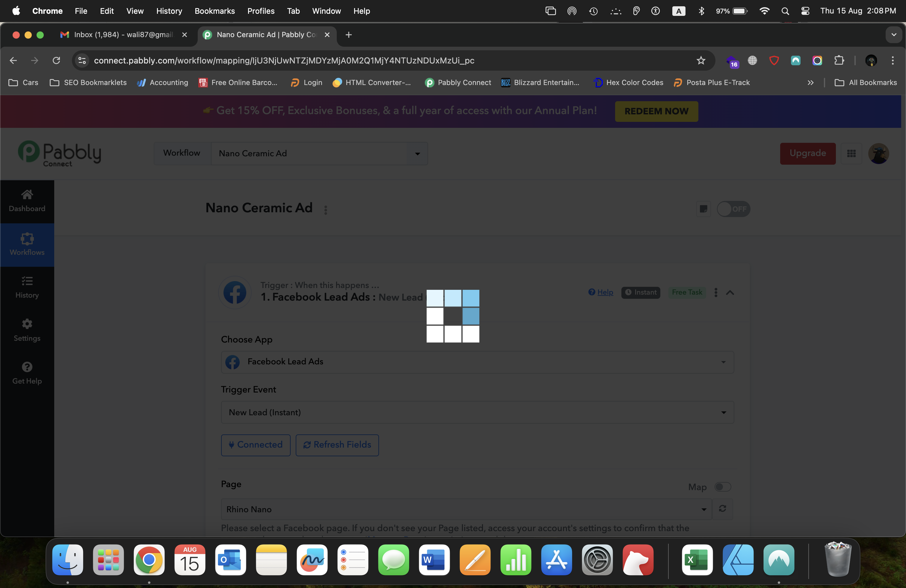Go back to the previous page
Viewport: 906px width, 588px height.
[x=13, y=60]
